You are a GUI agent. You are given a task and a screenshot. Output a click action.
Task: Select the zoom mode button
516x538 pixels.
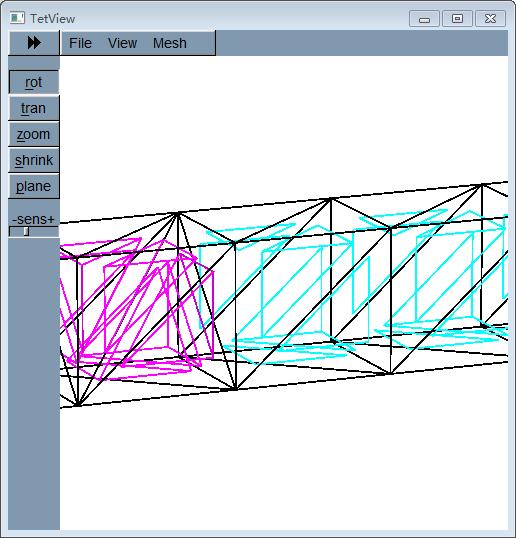coord(34,134)
